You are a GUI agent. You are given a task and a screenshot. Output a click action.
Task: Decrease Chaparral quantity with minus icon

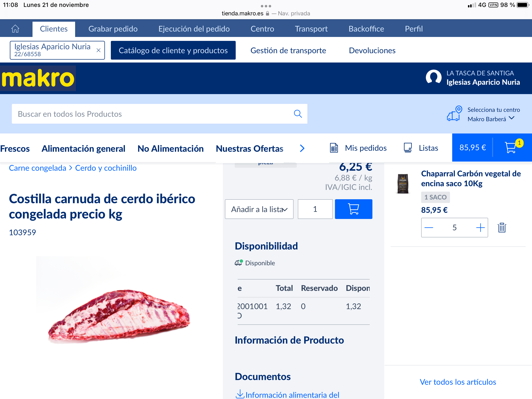pyautogui.click(x=429, y=228)
